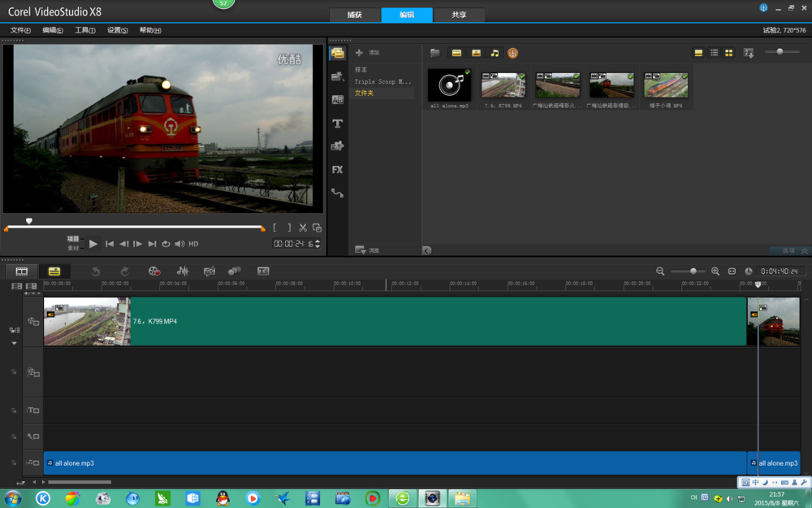Select the all alone.mp3 library thumbnail
This screenshot has height=508, width=812.
click(450, 85)
